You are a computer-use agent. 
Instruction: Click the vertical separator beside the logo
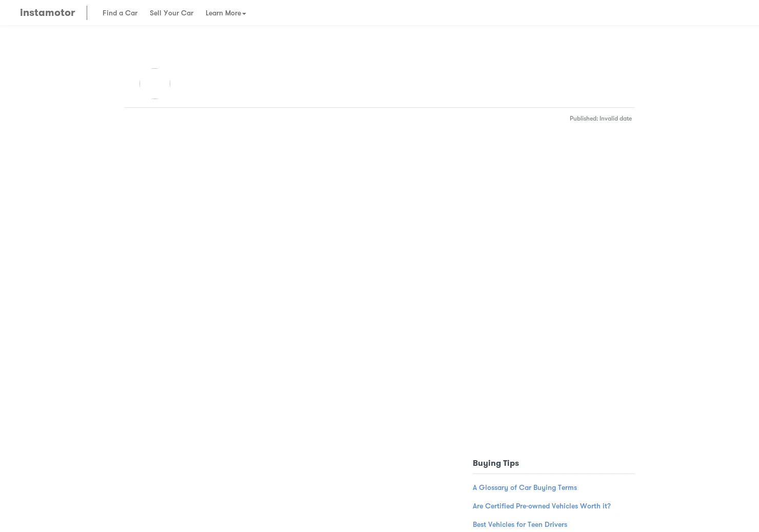87,13
